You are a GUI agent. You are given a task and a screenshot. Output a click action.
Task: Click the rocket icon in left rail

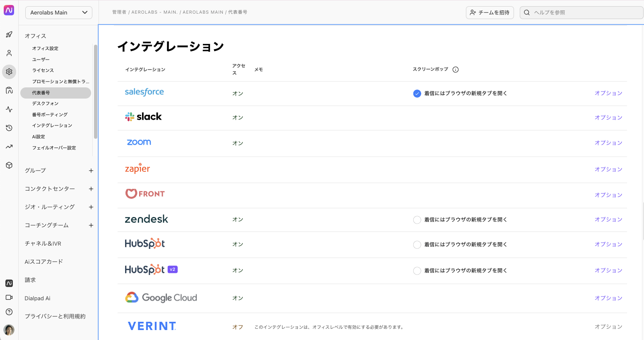click(9, 35)
